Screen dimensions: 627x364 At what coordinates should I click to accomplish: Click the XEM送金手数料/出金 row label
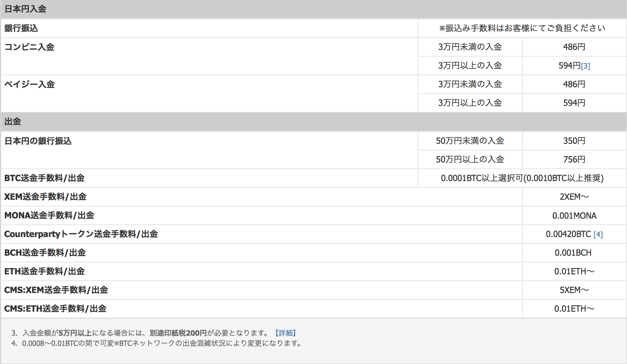pyautogui.click(x=45, y=197)
